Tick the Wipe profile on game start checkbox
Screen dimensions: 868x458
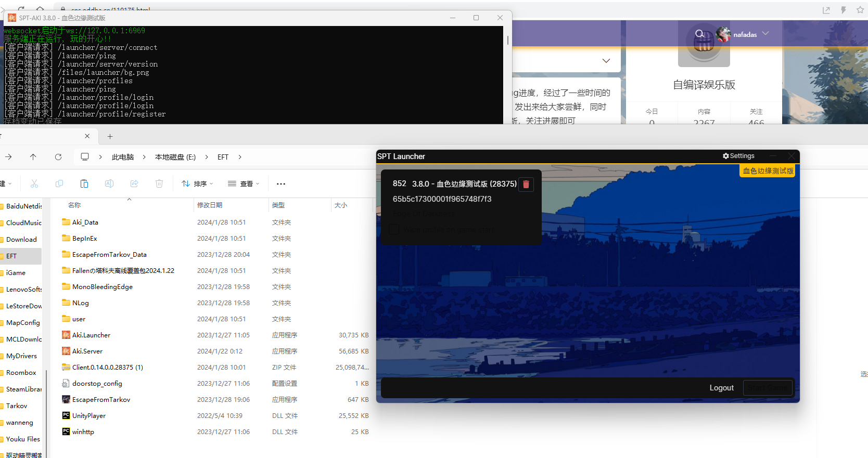394,229
